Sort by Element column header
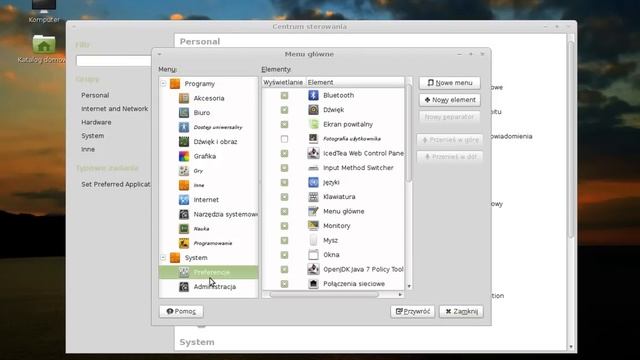The image size is (640, 360). click(x=355, y=82)
